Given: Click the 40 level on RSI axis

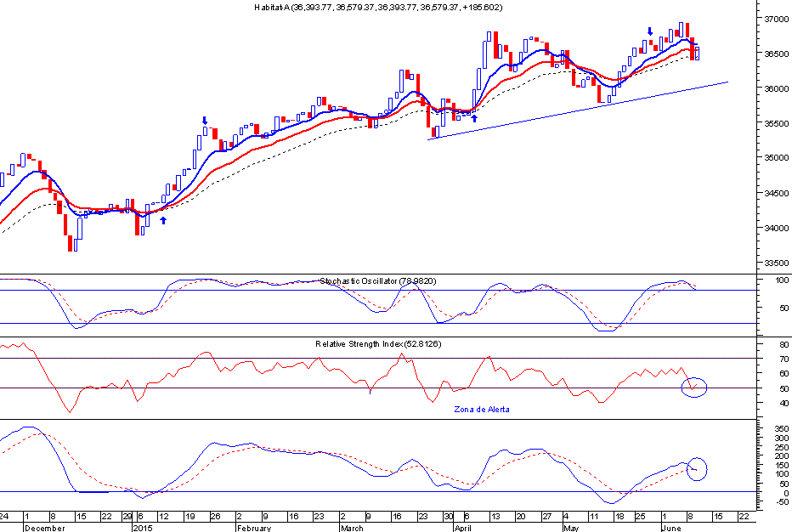Looking at the screenshot, I should [x=784, y=403].
